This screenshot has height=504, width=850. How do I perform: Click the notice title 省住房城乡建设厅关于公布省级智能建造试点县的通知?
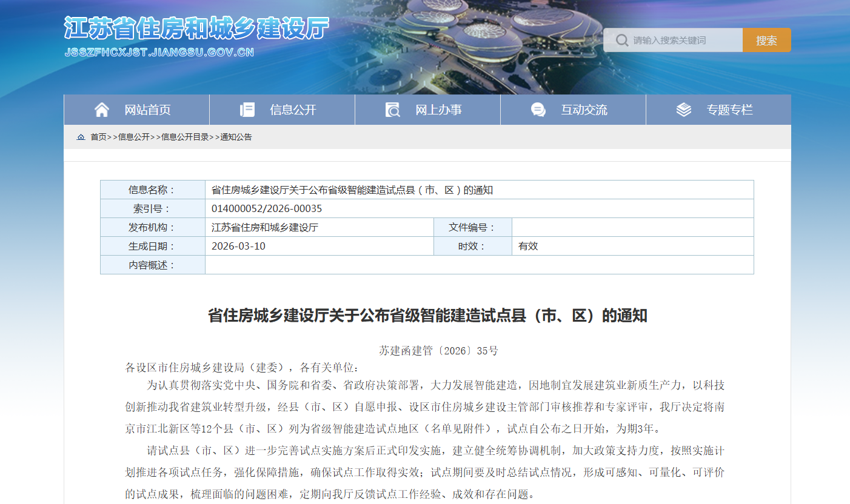click(x=424, y=314)
